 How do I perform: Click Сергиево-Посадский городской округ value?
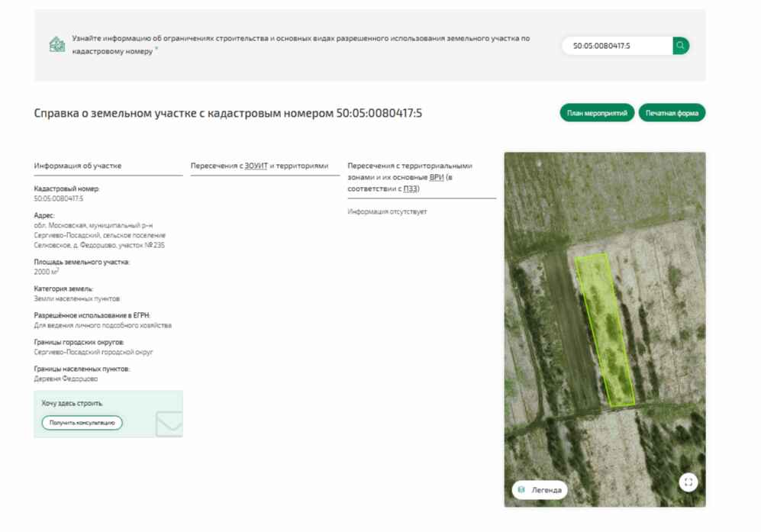point(93,352)
